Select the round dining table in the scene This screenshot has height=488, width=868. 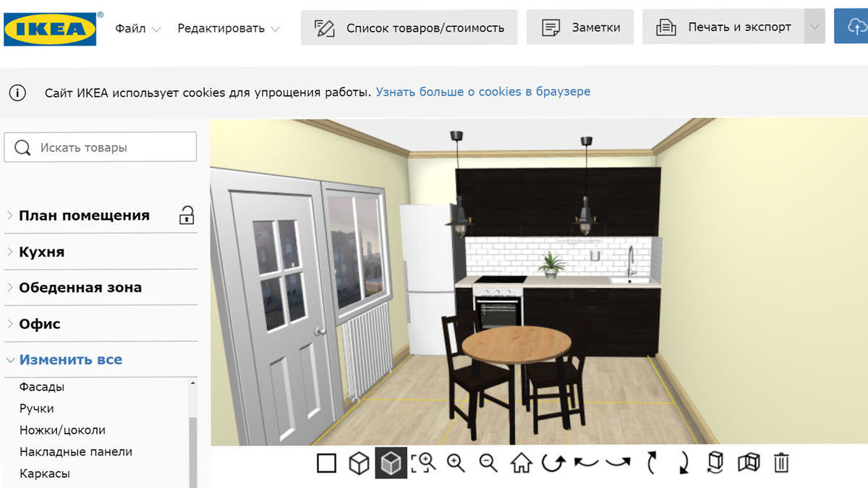pyautogui.click(x=516, y=346)
